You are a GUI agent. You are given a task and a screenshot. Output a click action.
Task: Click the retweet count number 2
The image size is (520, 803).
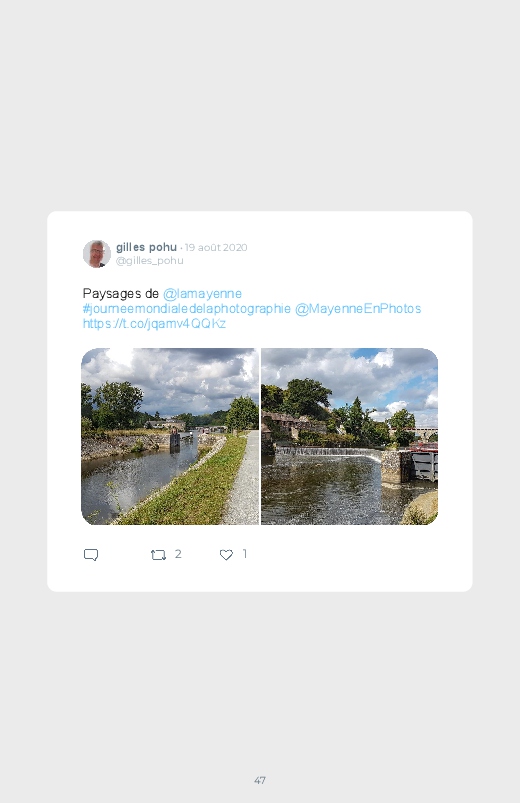pyautogui.click(x=178, y=554)
